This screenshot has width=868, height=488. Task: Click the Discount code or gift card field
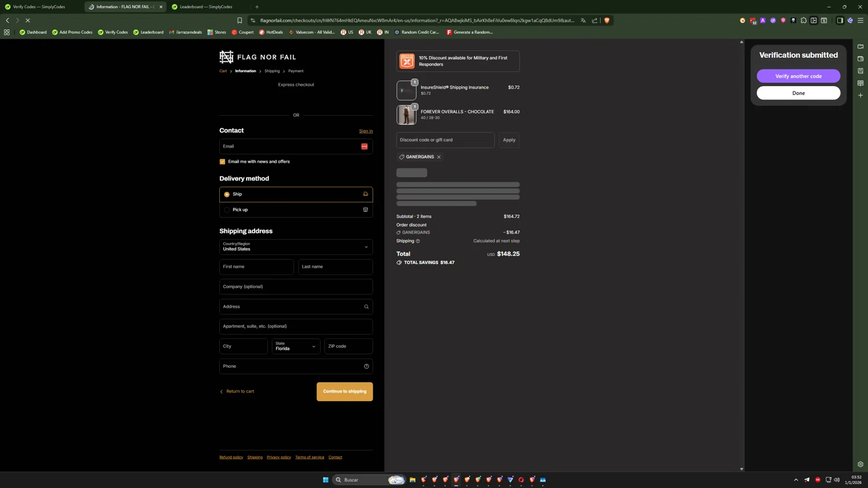click(445, 140)
